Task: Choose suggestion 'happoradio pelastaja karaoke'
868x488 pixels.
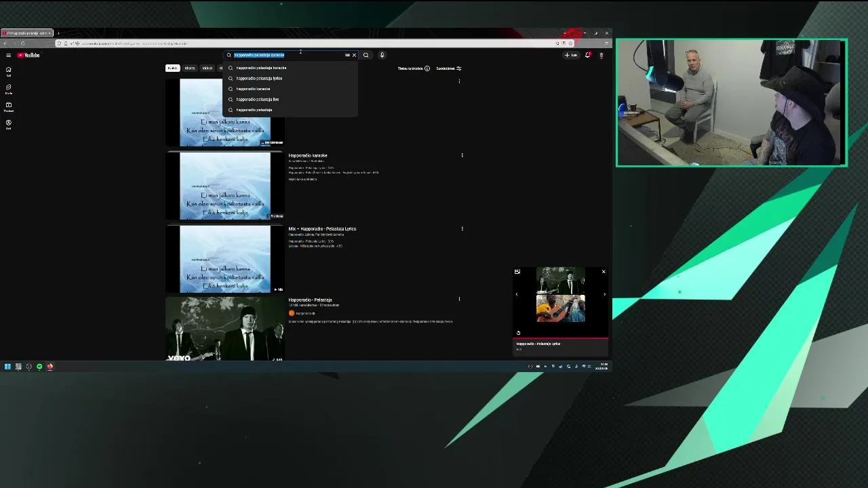Action: point(290,68)
